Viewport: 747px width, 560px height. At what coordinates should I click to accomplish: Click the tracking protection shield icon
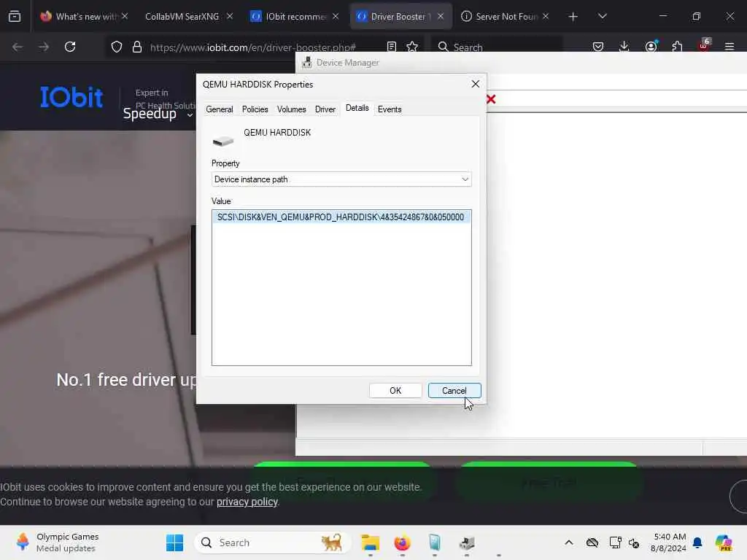coord(117,47)
